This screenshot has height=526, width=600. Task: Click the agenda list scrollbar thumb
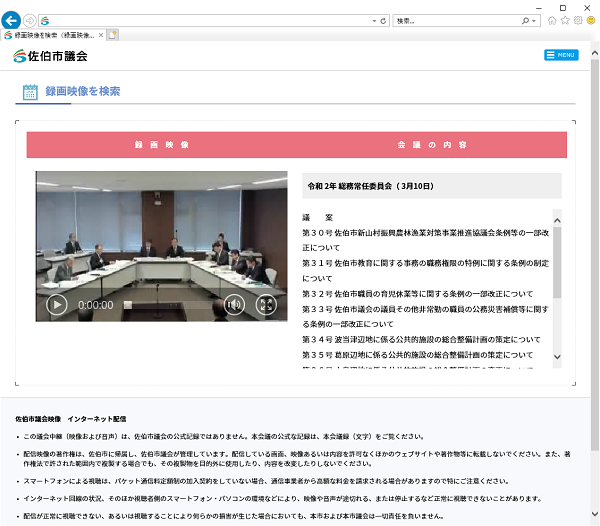[557, 262]
